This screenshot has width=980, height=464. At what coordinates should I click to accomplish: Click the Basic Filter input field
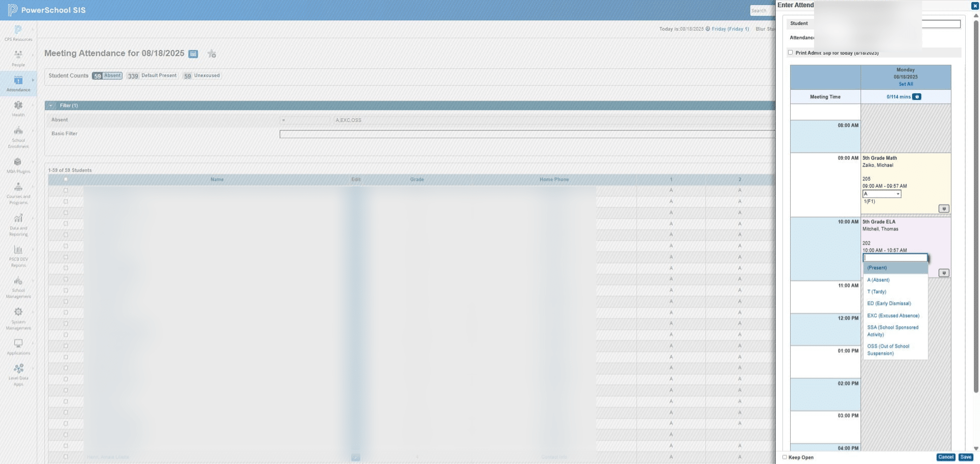[527, 134]
